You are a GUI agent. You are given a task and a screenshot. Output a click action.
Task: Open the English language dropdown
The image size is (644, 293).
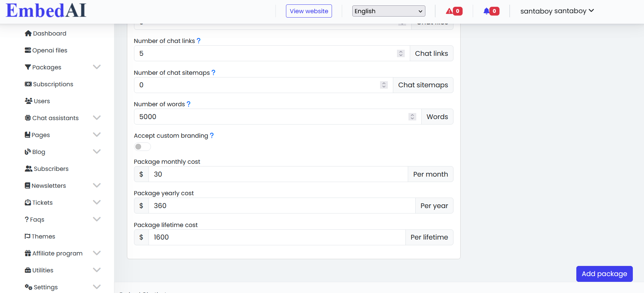(388, 11)
